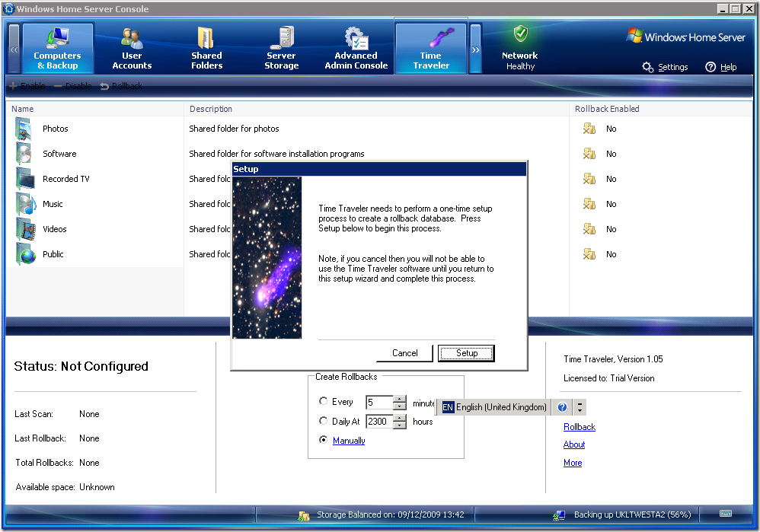Click the Backing up UKLTWESTA2 status icon
The width and height of the screenshot is (760, 532).
[559, 515]
